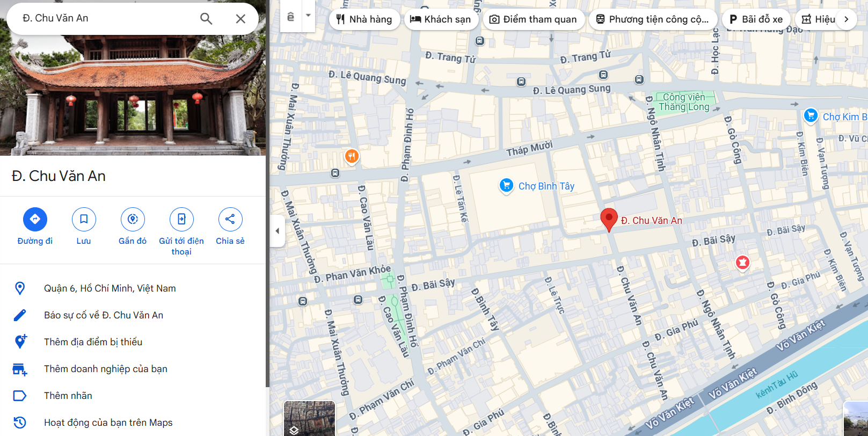This screenshot has width=868, height=436.
Task: Click the red star landmark marker near Đ. Gia Phú
Action: click(x=742, y=263)
